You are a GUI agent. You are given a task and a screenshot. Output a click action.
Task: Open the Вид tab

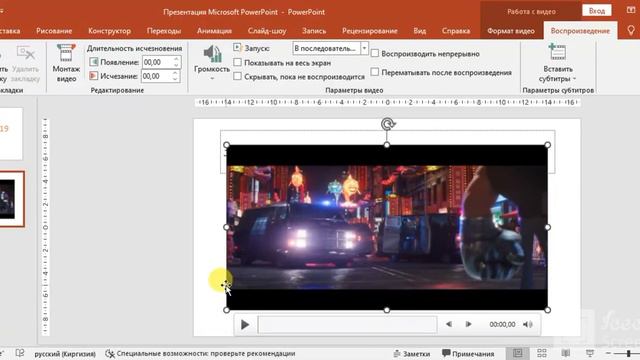tap(420, 31)
